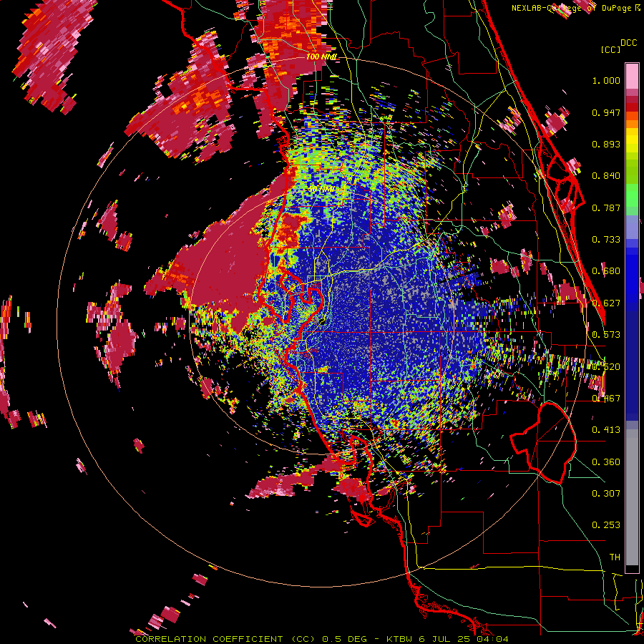Viewport: 644px width, 644px height.
Task: Select the 0.947 scale value
Action: (x=606, y=112)
